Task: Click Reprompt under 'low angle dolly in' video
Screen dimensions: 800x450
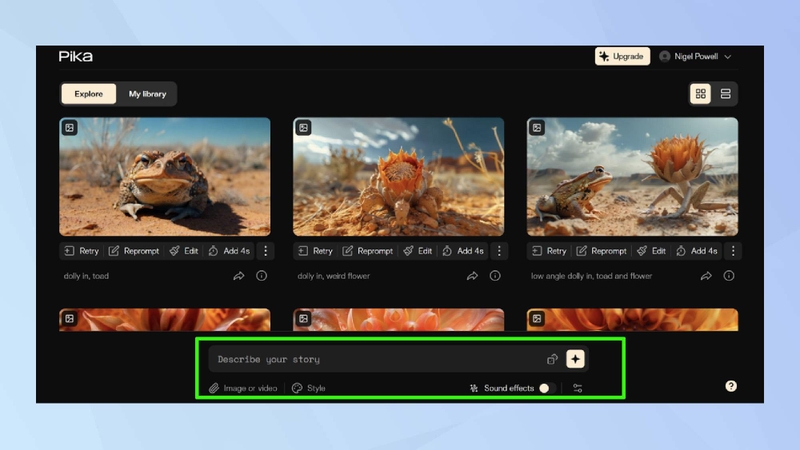Action: click(602, 251)
